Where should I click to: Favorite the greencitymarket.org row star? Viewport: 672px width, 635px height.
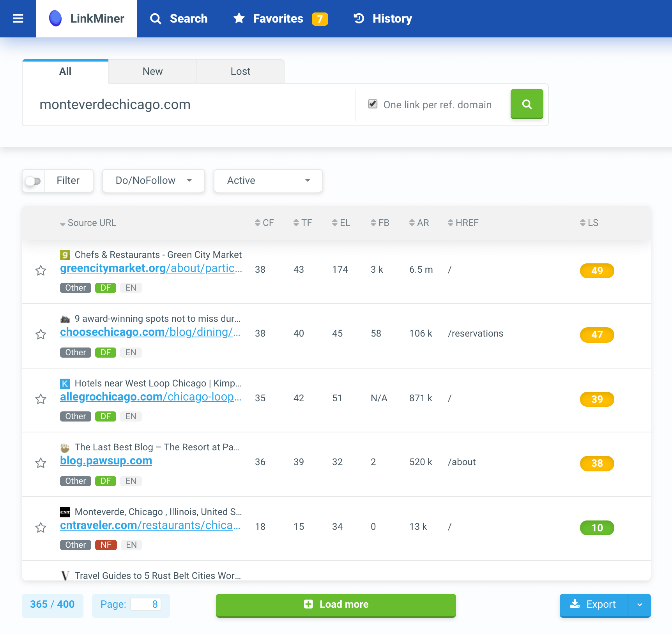pyautogui.click(x=41, y=270)
